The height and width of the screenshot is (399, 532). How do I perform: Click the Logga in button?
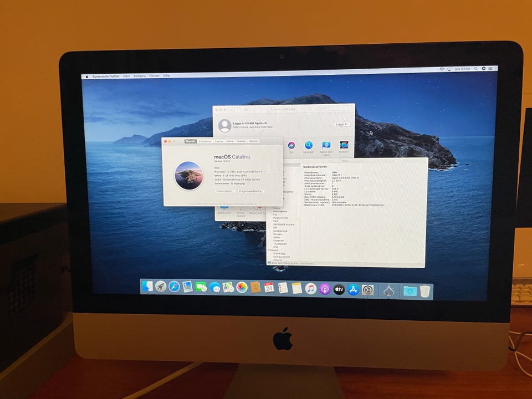click(341, 124)
